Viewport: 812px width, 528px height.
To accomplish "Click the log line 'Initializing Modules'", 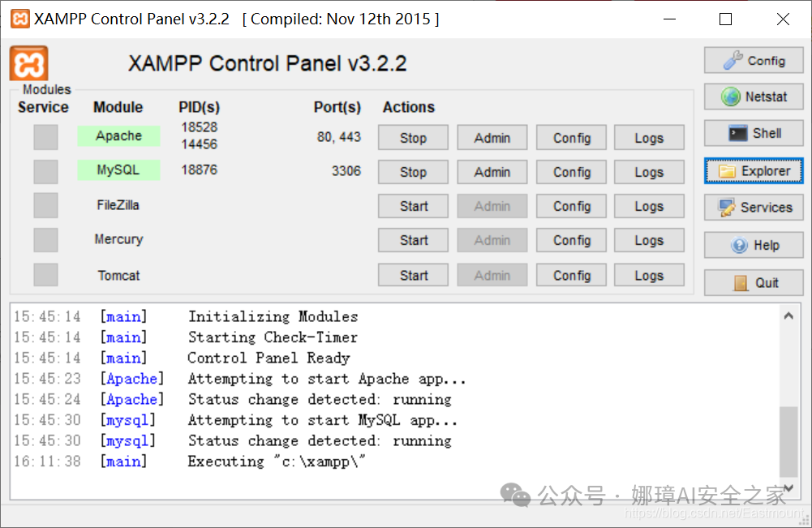I will pyautogui.click(x=273, y=316).
